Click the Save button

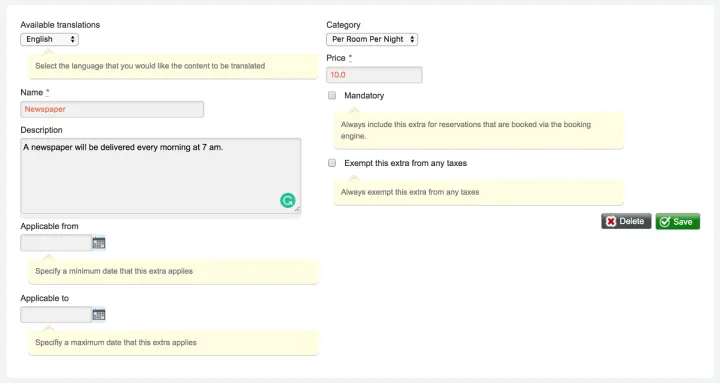coord(678,221)
